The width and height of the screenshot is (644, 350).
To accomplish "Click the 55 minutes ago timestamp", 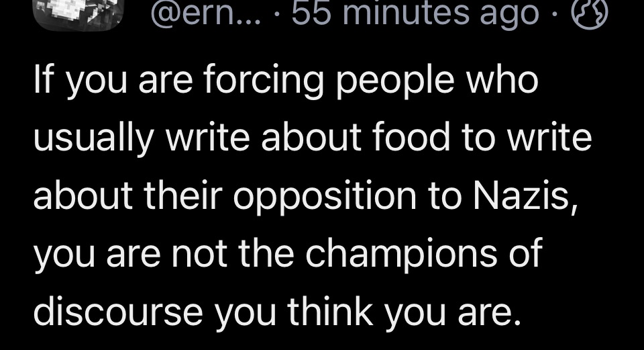I will click(x=415, y=13).
